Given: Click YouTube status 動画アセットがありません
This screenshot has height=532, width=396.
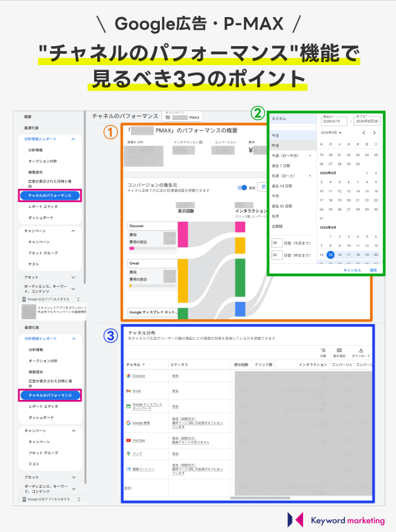Looking at the screenshot, I should (191, 442).
